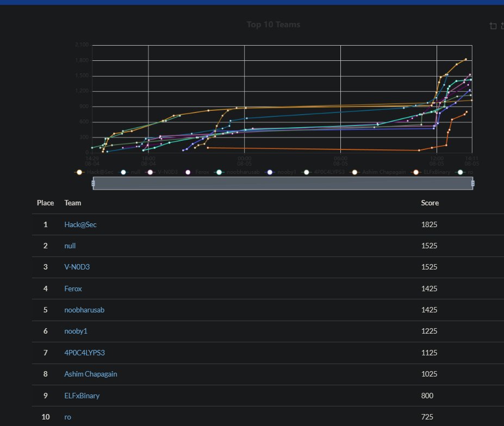Open ro team page link
504x426 pixels.
pos(67,417)
